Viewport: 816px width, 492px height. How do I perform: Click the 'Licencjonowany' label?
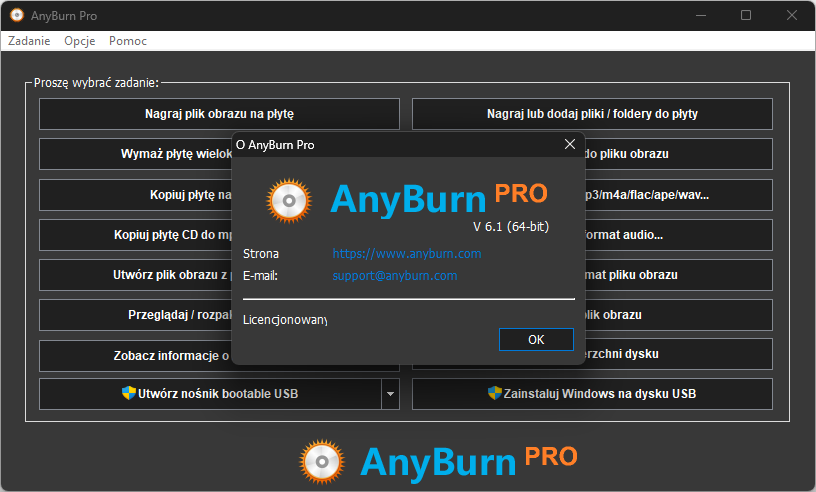(x=285, y=320)
